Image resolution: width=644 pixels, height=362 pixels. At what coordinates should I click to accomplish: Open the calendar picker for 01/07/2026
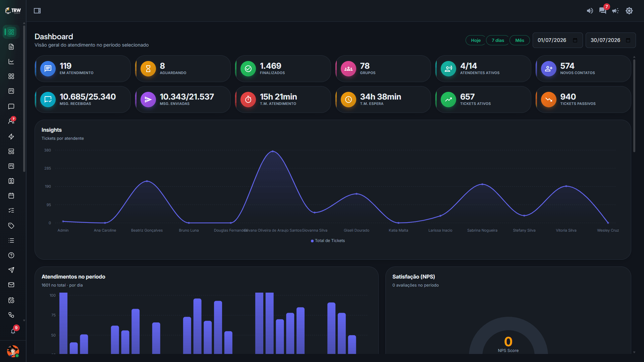point(575,40)
